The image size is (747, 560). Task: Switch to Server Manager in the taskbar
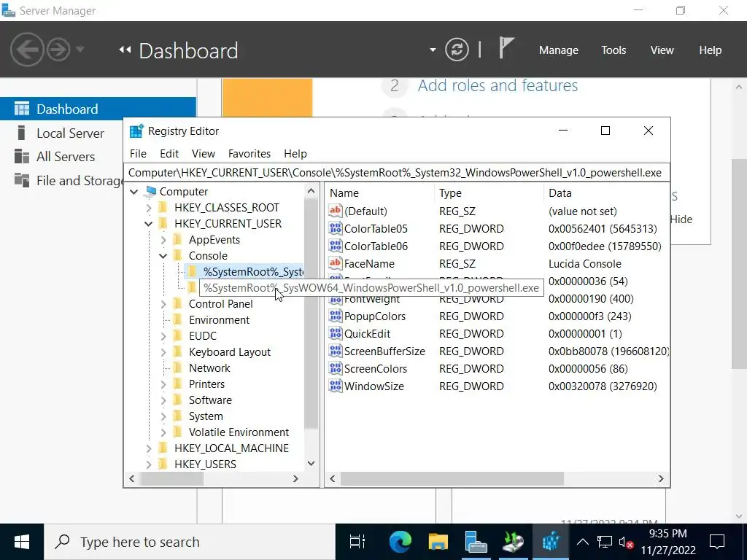click(476, 542)
